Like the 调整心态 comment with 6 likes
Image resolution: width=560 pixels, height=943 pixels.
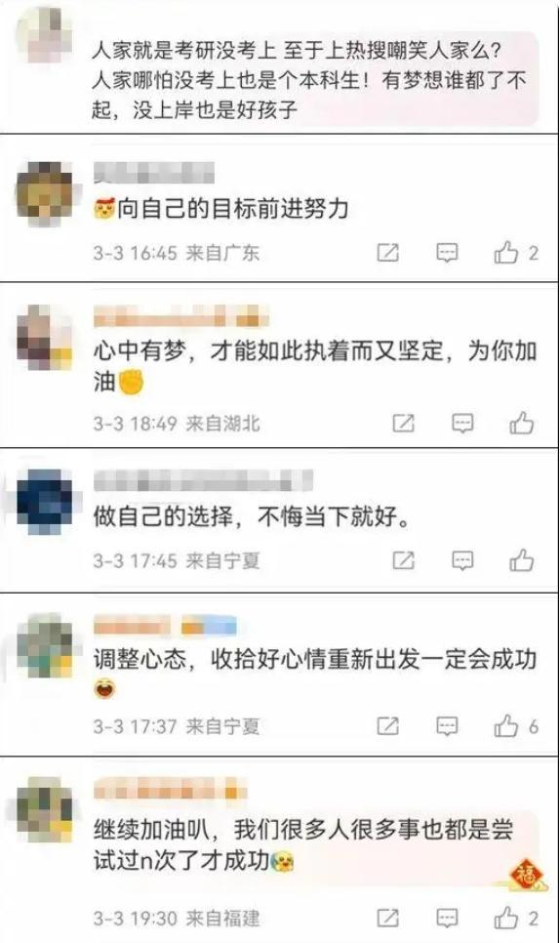tap(506, 726)
